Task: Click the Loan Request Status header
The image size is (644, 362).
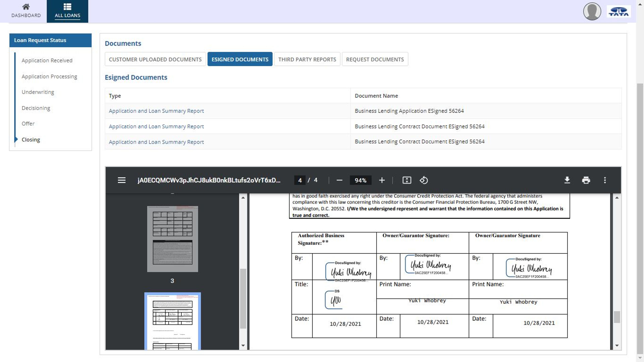Action: point(50,40)
